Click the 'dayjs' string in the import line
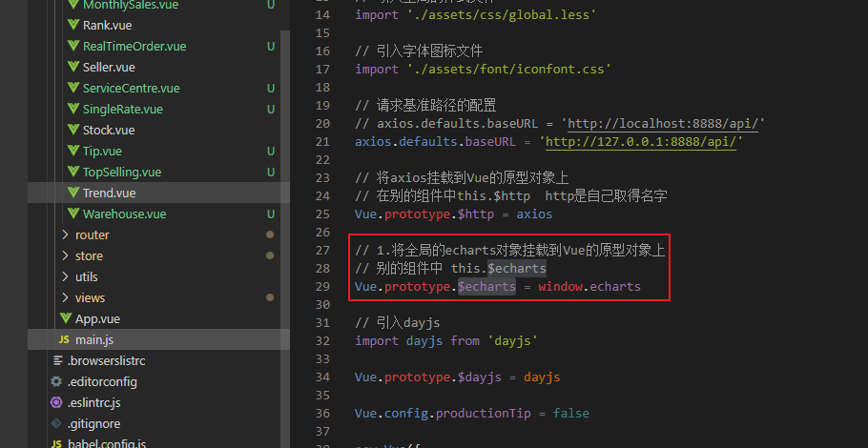Image resolution: width=868 pixels, height=448 pixels. coord(512,340)
